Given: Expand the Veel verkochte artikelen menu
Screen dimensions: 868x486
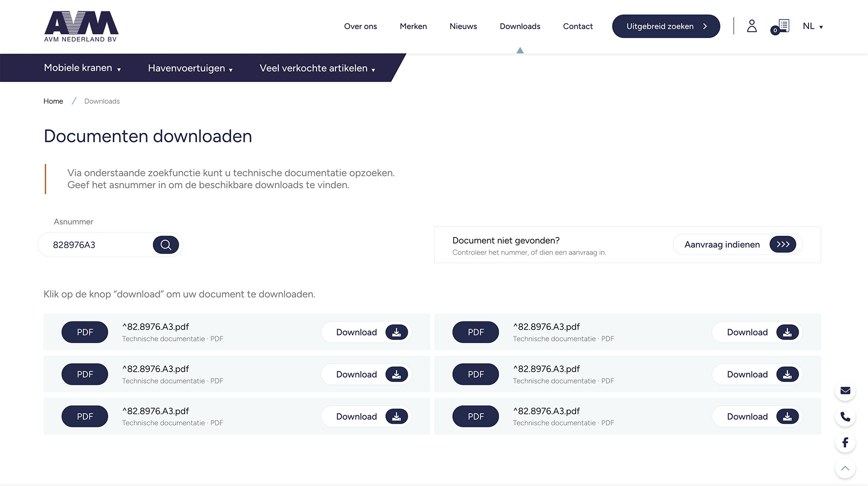Looking at the screenshot, I should 317,68.
